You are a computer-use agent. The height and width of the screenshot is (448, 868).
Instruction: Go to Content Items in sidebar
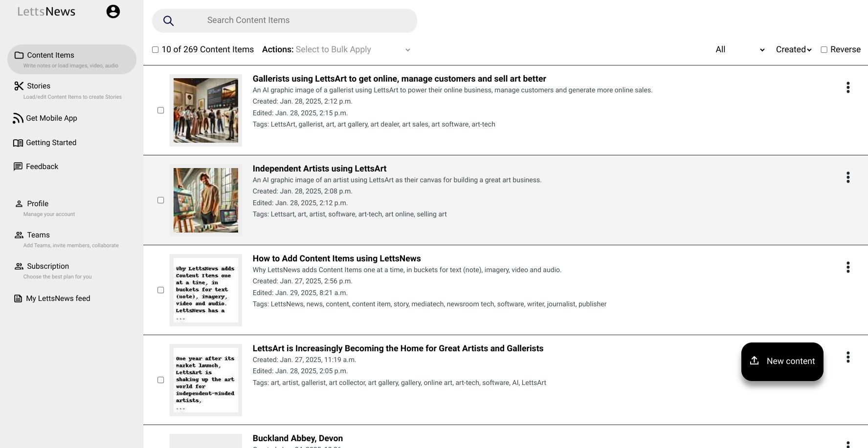[x=72, y=60]
